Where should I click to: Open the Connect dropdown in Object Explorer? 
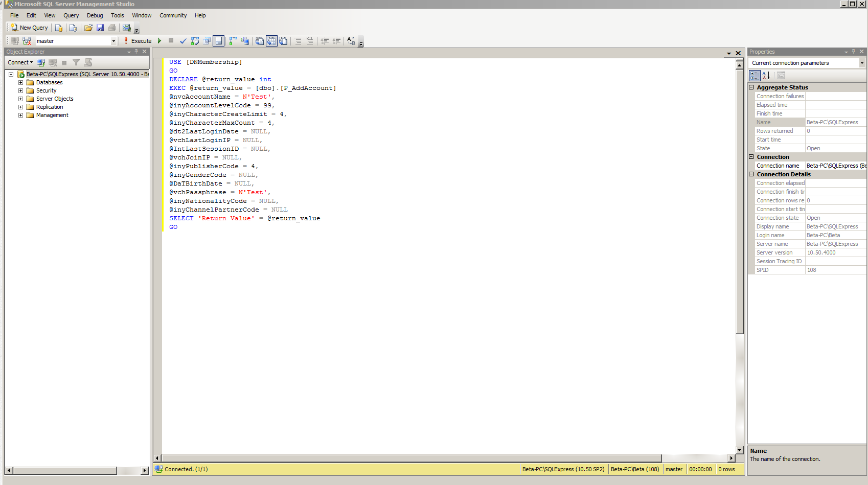pos(20,62)
